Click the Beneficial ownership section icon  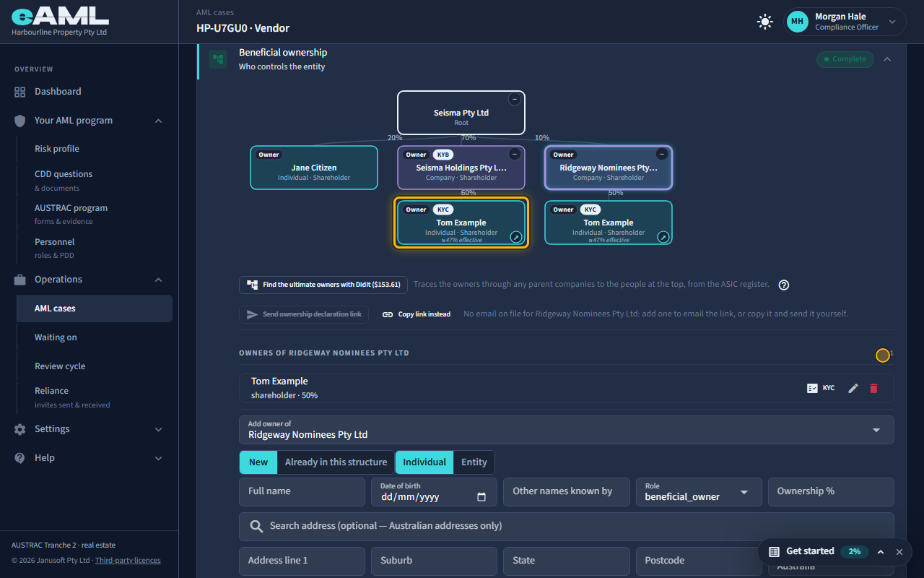(218, 59)
